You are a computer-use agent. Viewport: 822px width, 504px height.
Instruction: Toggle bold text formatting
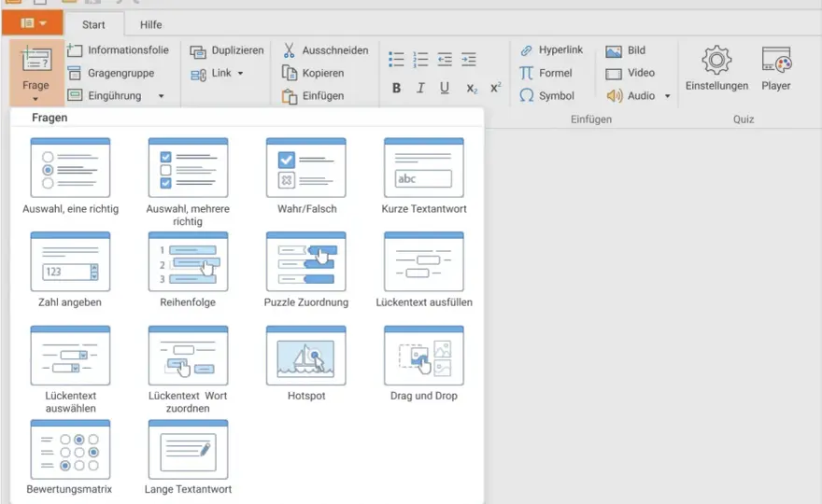point(396,88)
